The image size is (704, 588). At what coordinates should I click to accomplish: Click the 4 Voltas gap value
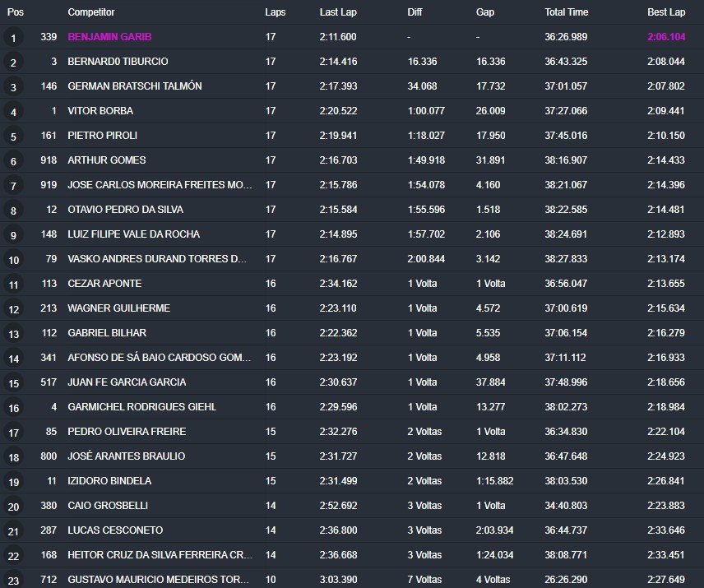(493, 580)
